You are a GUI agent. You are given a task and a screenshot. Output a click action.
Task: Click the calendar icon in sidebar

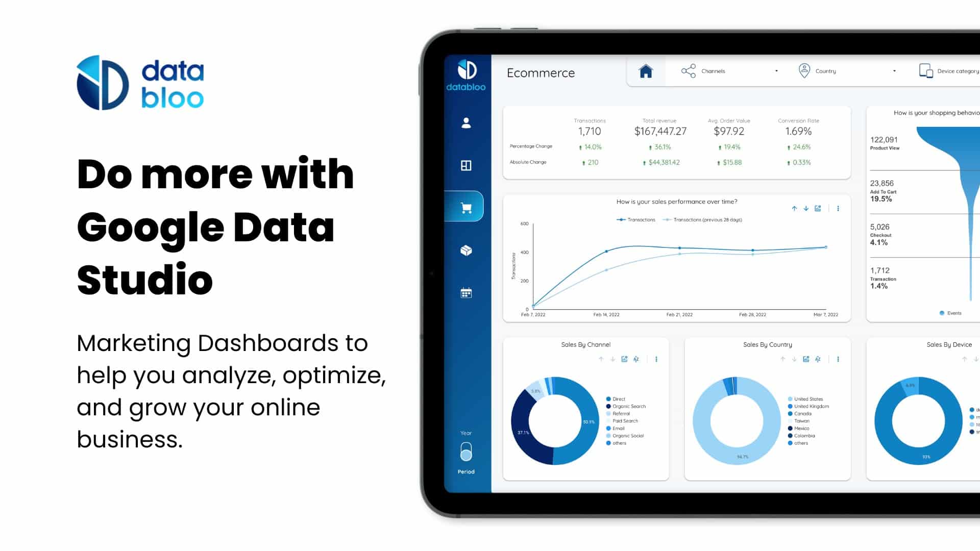tap(466, 293)
